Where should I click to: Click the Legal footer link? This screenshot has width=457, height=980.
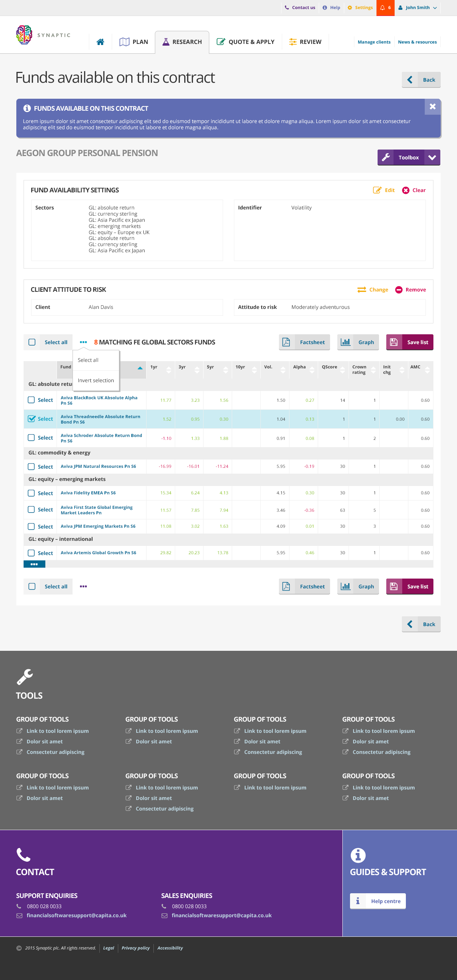[x=109, y=948]
